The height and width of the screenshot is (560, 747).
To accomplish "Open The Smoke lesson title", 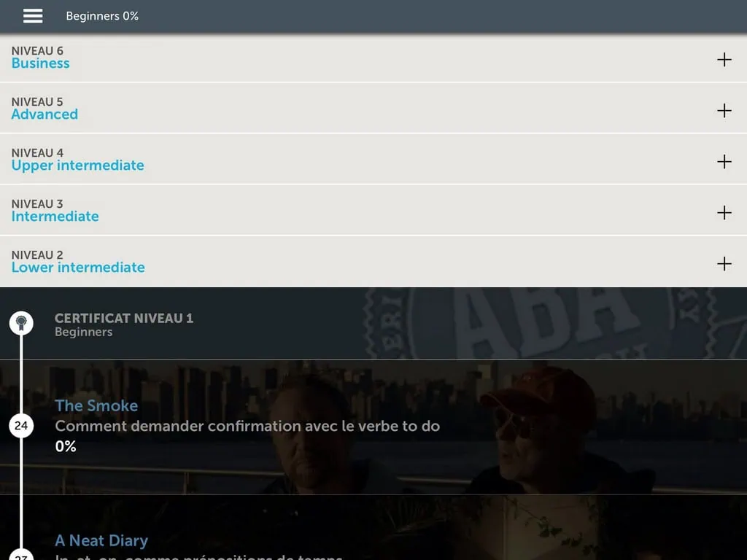I will coord(96,405).
